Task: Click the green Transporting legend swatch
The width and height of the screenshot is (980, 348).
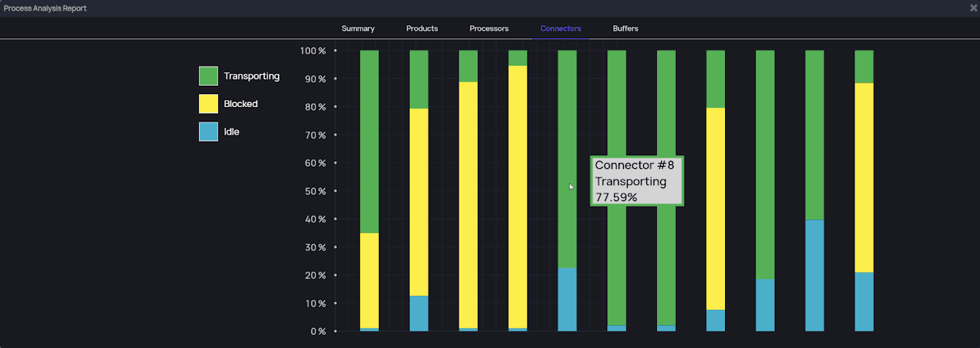Action: (x=208, y=76)
